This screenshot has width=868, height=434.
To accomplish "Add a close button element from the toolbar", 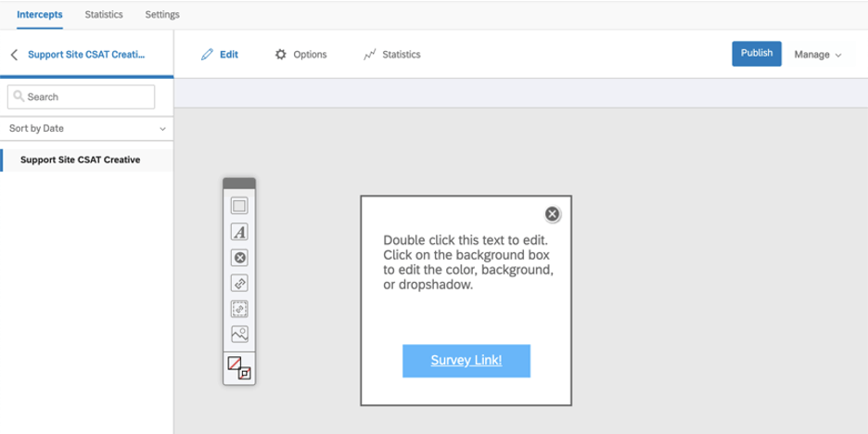I will [239, 258].
